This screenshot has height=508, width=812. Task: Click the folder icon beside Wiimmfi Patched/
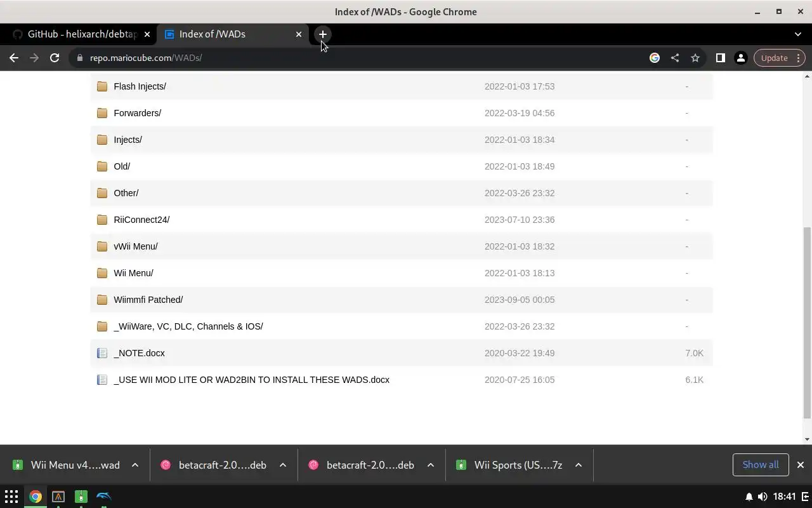102,300
